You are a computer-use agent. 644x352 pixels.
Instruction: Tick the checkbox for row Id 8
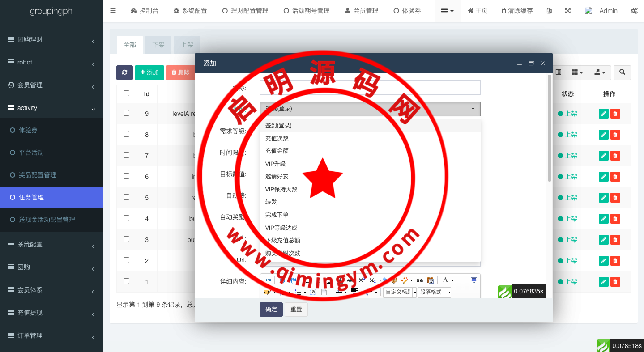126,134
